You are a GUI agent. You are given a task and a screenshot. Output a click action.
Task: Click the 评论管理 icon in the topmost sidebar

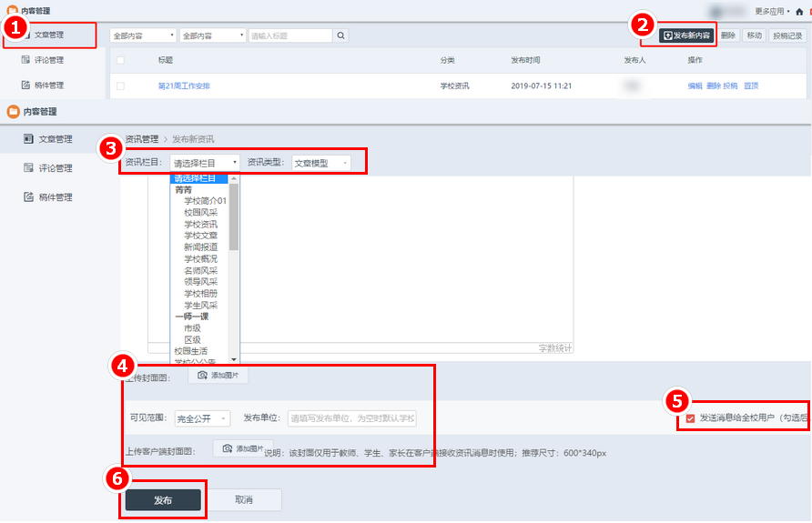coord(26,60)
